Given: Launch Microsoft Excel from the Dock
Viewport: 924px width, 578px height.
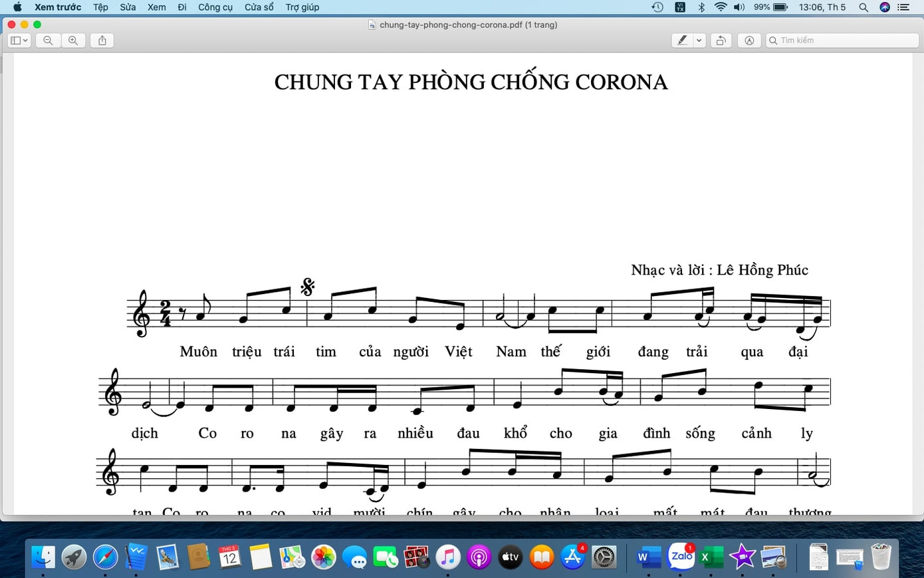Looking at the screenshot, I should (711, 557).
